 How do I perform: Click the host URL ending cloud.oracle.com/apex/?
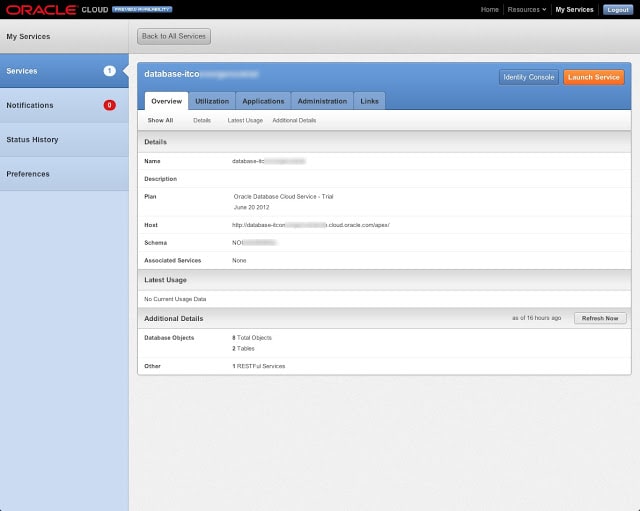coord(311,225)
